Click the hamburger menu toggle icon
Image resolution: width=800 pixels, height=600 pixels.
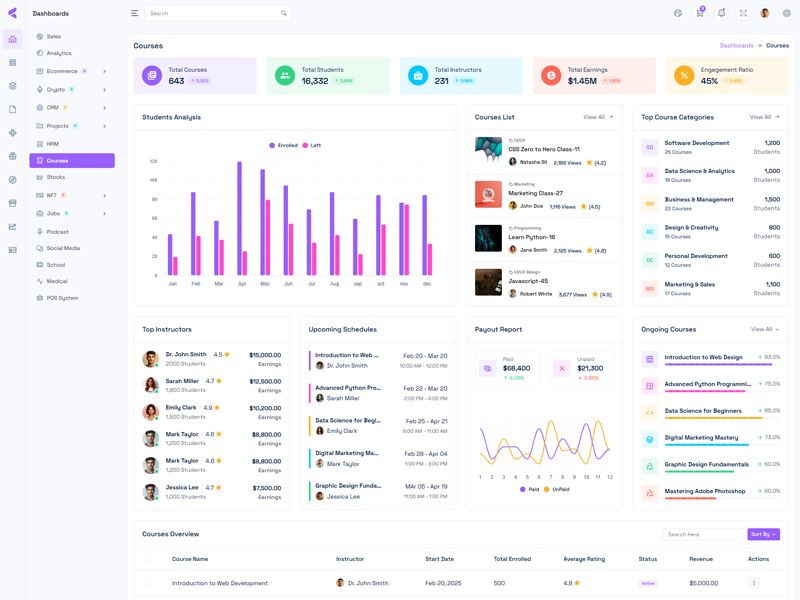click(135, 13)
